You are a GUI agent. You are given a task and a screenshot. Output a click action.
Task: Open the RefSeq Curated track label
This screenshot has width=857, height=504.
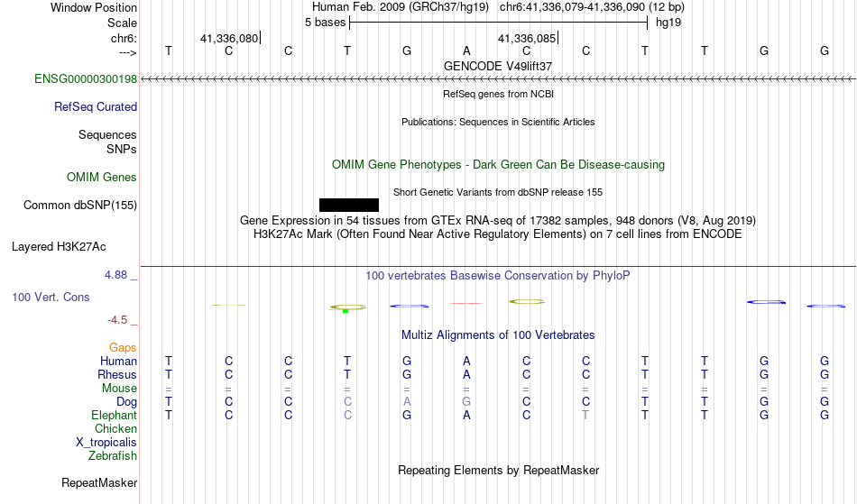pos(95,106)
